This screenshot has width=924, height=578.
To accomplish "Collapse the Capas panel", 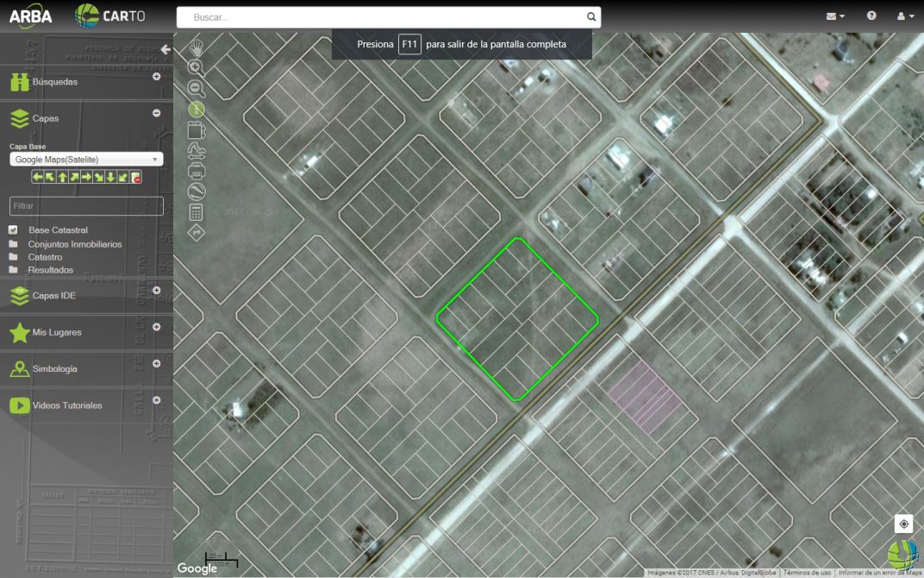I will (156, 113).
